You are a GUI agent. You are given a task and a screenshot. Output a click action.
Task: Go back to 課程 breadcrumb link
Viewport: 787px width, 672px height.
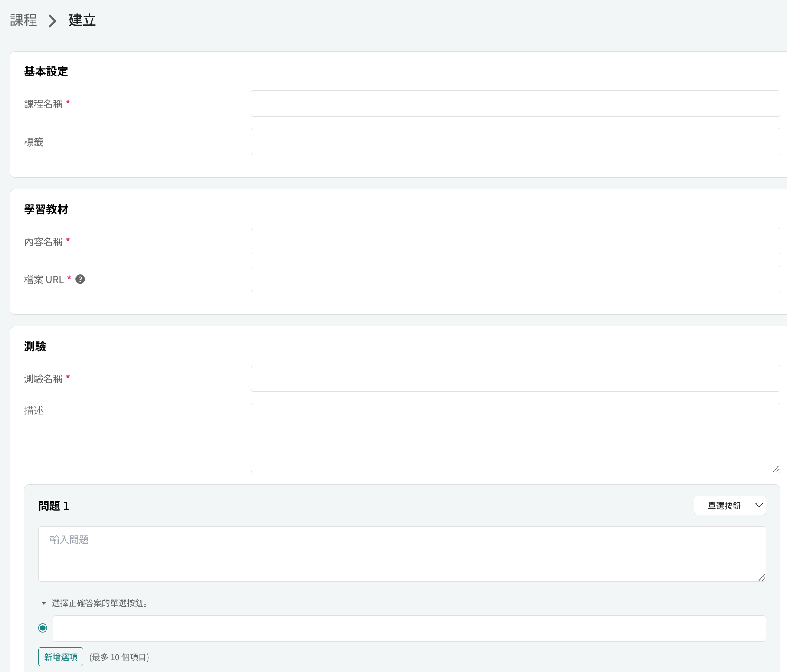click(24, 20)
